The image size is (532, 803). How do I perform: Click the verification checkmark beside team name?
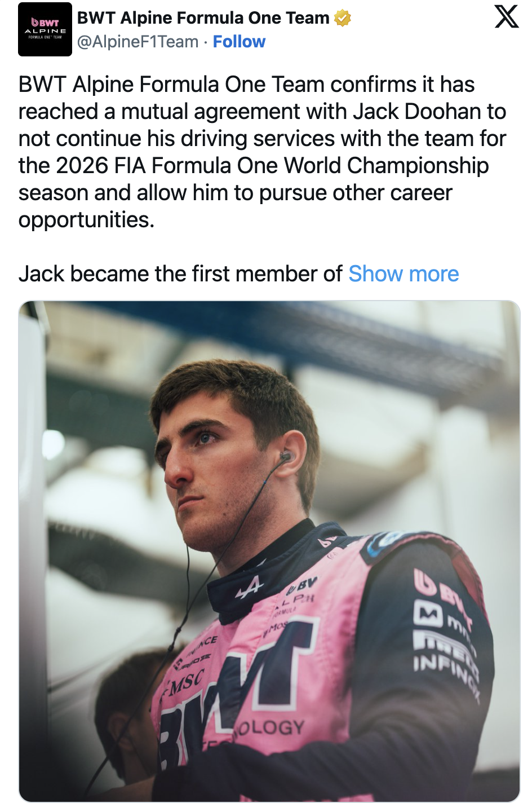(x=342, y=19)
